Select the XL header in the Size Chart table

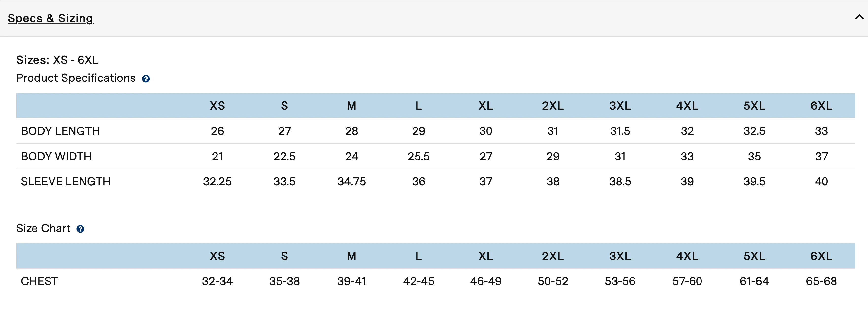click(x=485, y=256)
